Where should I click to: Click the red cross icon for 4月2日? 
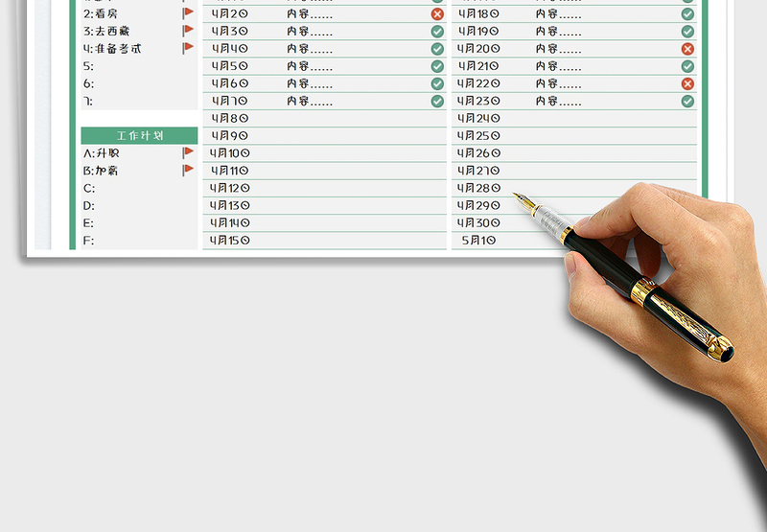(x=437, y=14)
